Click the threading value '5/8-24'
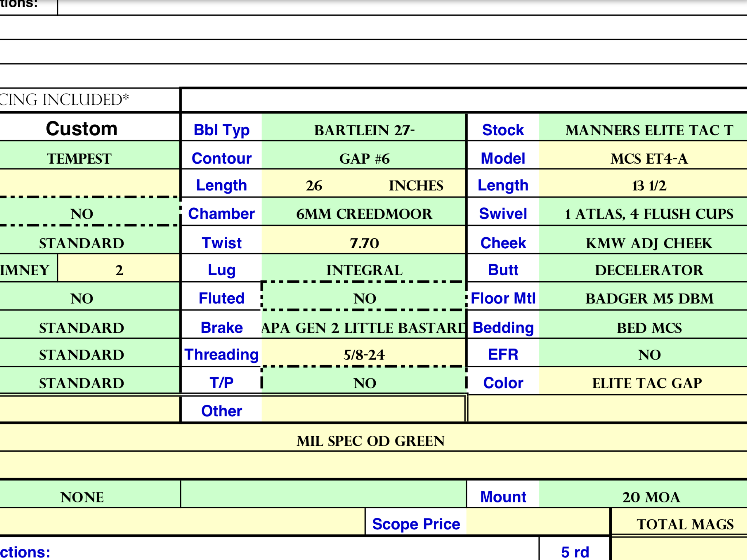This screenshot has width=747, height=560. coord(364,353)
